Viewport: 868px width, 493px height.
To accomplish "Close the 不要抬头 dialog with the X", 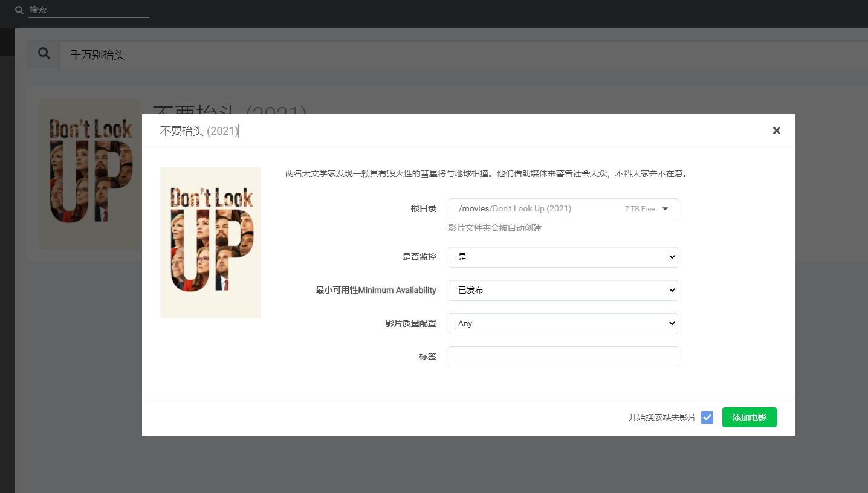I will [777, 130].
